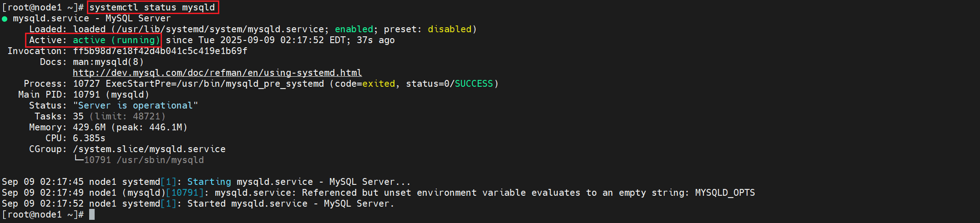Viewport: 980px width, 223px height.
Task: Click the MYSQLD_OPTS variable name in log
Action: [725, 193]
